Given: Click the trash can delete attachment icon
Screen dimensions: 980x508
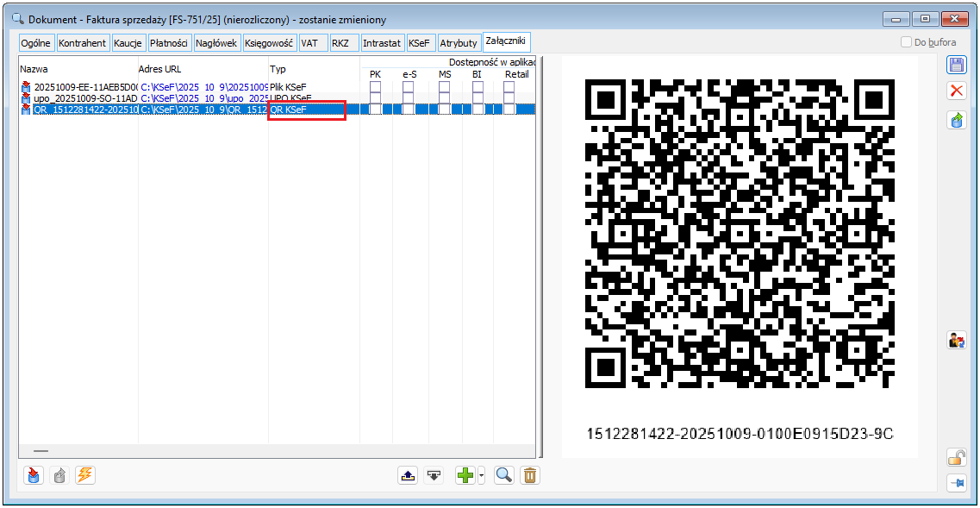Looking at the screenshot, I should (529, 475).
